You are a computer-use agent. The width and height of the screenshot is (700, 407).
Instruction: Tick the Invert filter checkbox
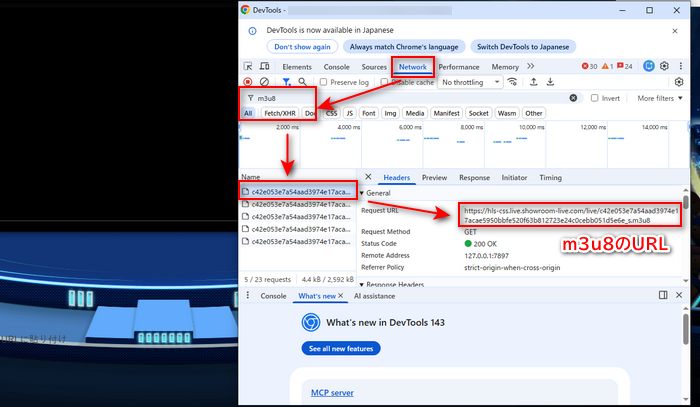pos(595,98)
